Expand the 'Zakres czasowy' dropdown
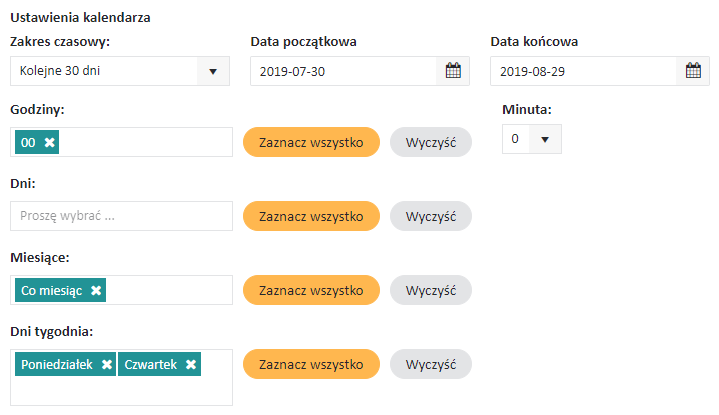This screenshot has width=719, height=415. pos(213,71)
